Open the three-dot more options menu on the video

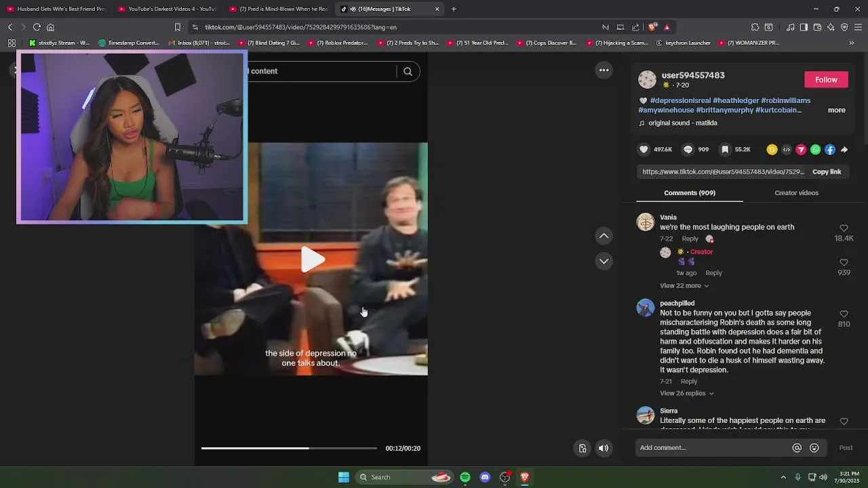click(604, 70)
